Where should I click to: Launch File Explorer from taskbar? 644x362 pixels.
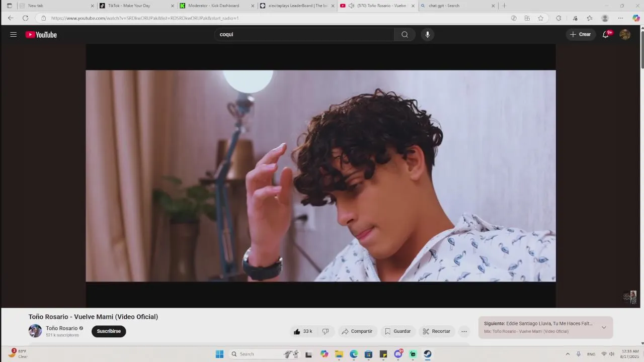coord(339,354)
